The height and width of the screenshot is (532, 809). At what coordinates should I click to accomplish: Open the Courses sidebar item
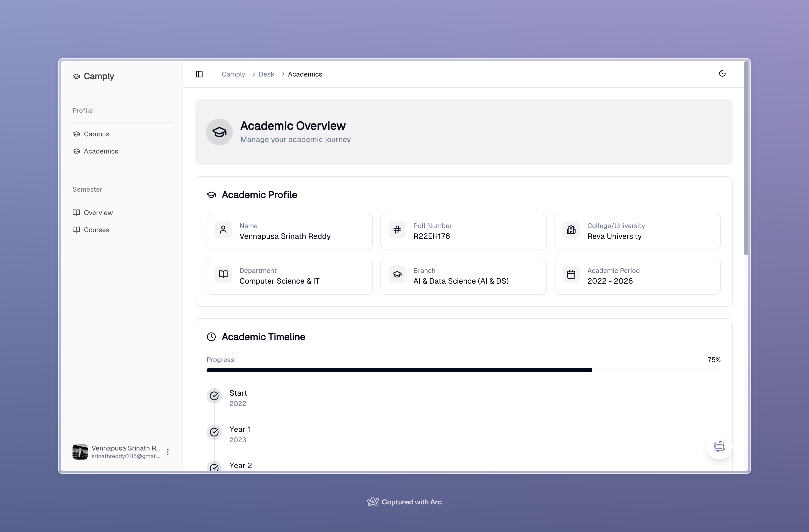click(x=97, y=230)
